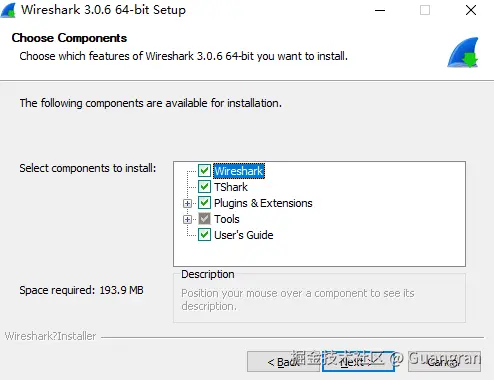494x380 pixels.
Task: Expand the Plugins & Extensions tree node
Action: (x=187, y=203)
